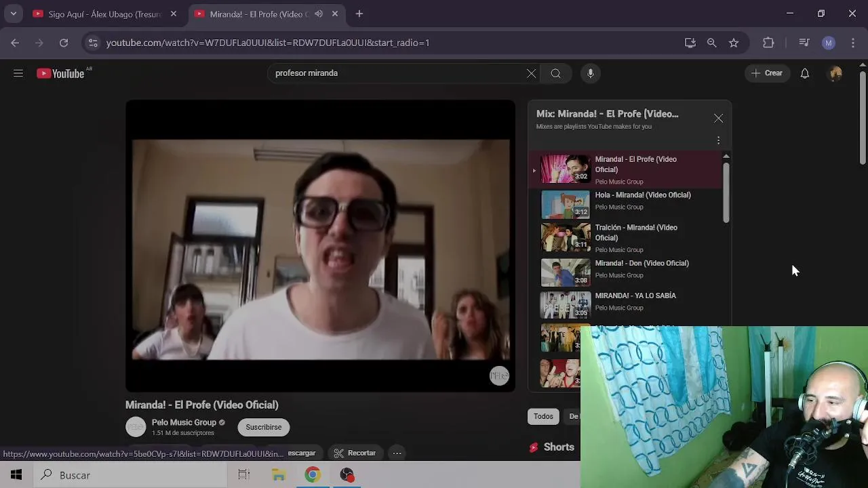This screenshot has width=868, height=488.
Task: Open OBS Studio from the taskbar
Action: [x=347, y=475]
